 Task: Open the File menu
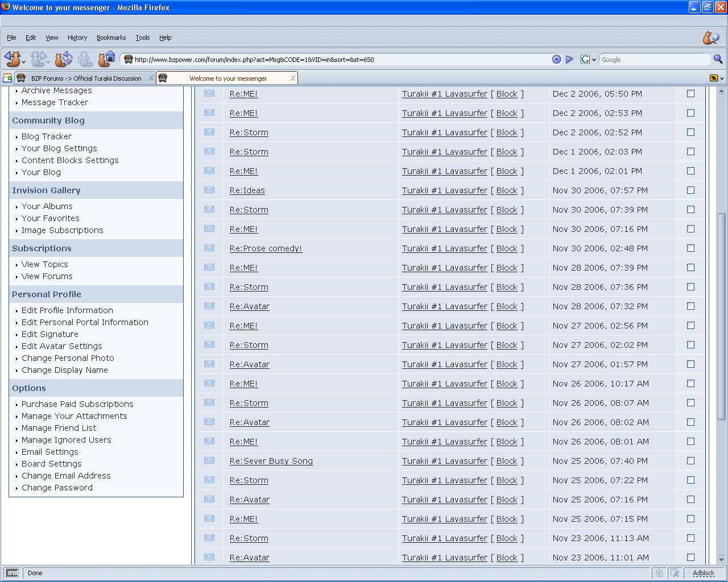click(11, 38)
